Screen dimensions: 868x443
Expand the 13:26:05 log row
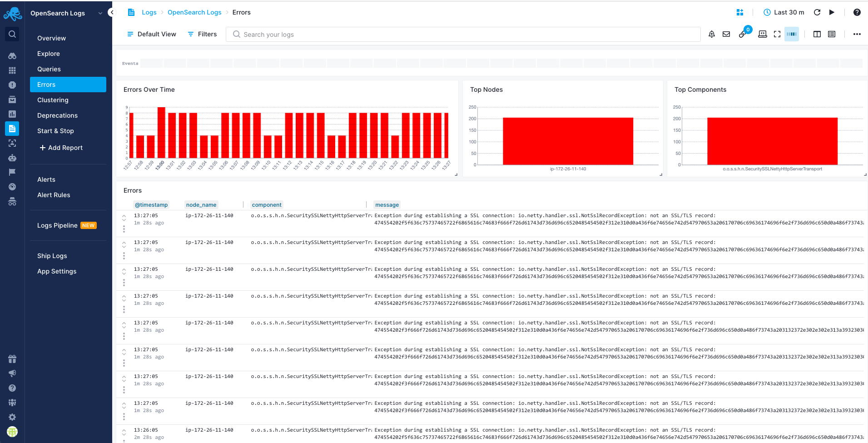click(x=124, y=433)
